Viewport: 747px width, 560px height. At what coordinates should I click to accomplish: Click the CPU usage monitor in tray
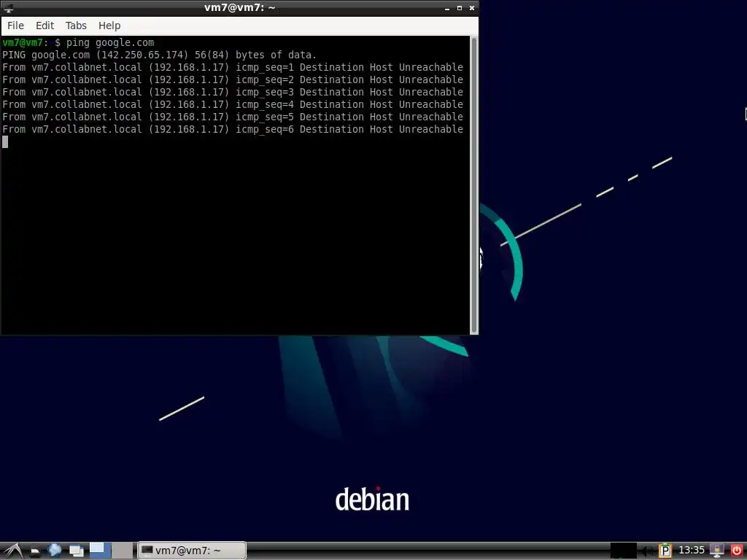coord(623,551)
